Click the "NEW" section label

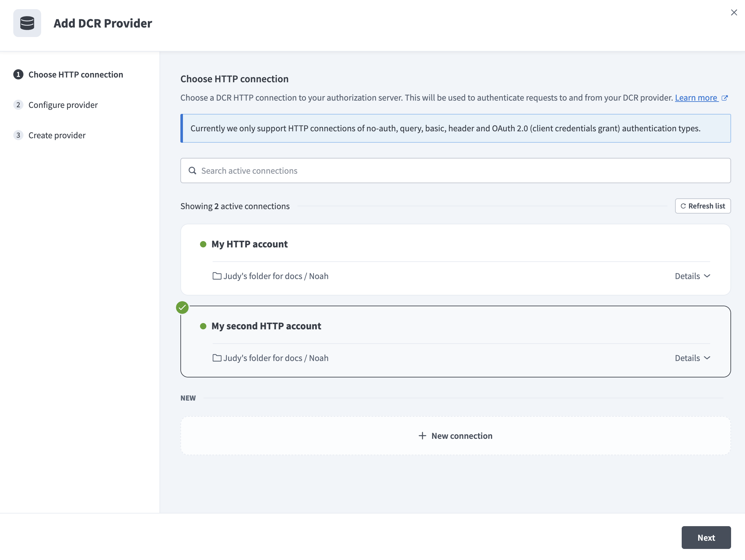pyautogui.click(x=188, y=398)
